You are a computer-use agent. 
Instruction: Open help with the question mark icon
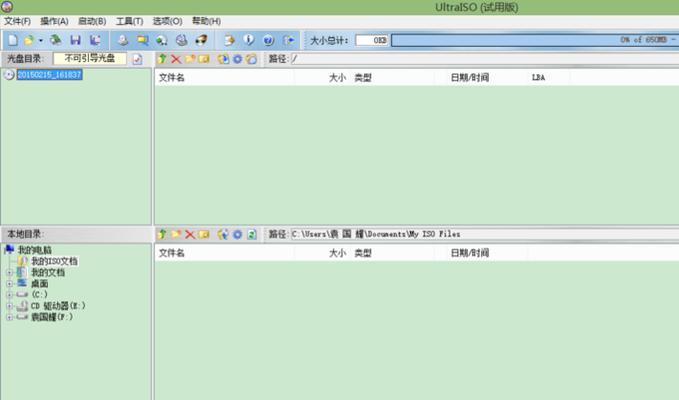268,40
